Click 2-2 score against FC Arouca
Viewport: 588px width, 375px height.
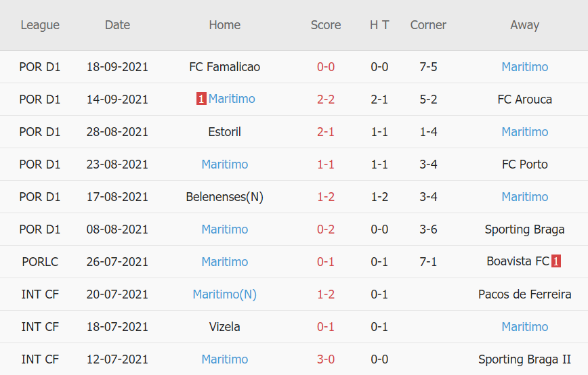pyautogui.click(x=326, y=100)
